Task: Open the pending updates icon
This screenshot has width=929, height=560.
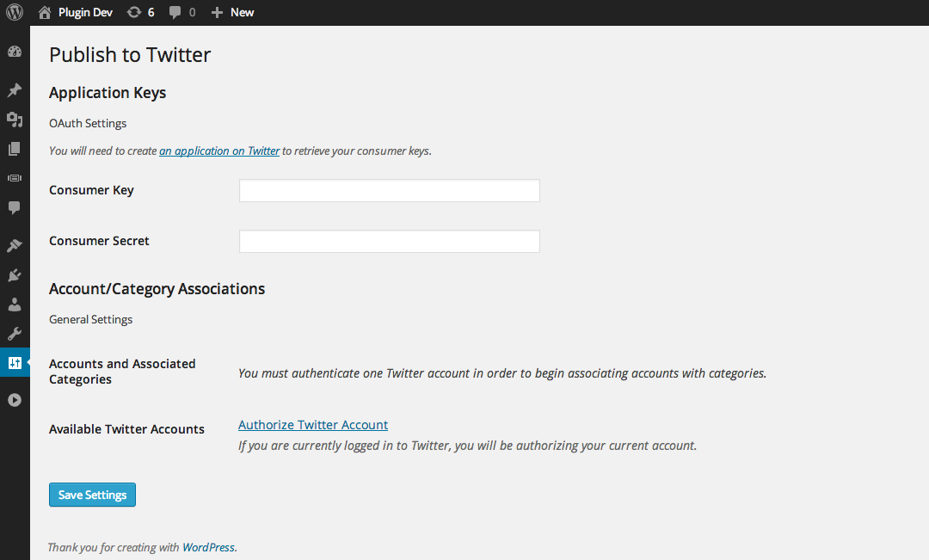Action: (x=140, y=12)
